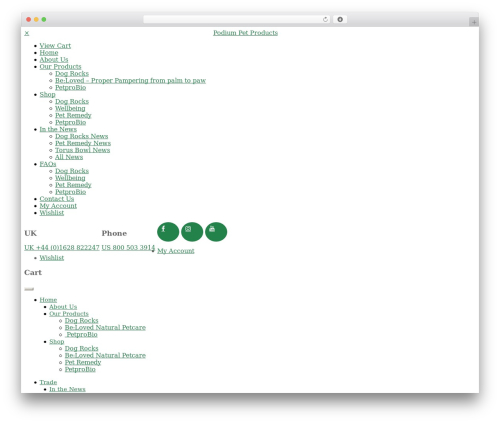Open My Account link below social icons
The width and height of the screenshot is (500, 423).
(x=176, y=251)
